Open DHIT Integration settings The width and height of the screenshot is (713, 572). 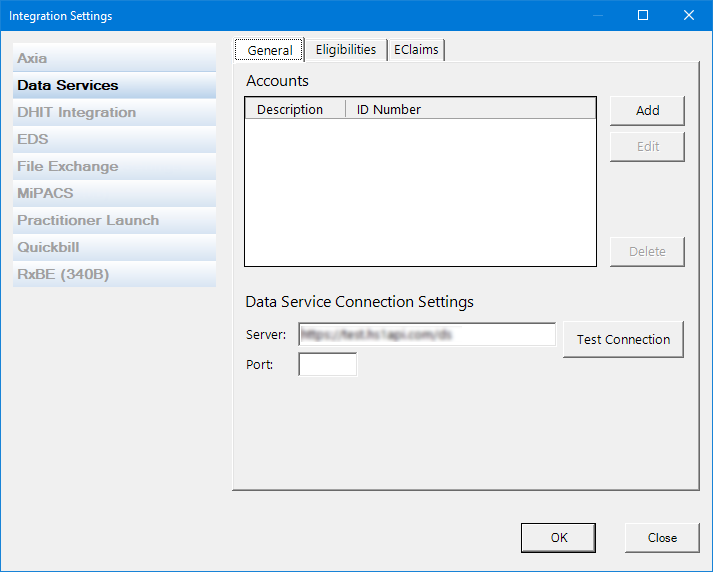pyautogui.click(x=114, y=112)
